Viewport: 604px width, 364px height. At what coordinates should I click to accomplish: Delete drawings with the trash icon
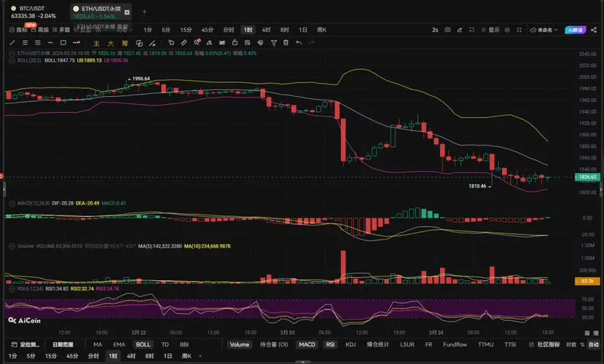tap(286, 43)
